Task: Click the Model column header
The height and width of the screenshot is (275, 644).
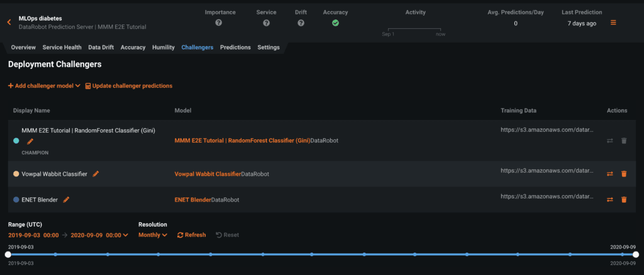Action: click(183, 111)
